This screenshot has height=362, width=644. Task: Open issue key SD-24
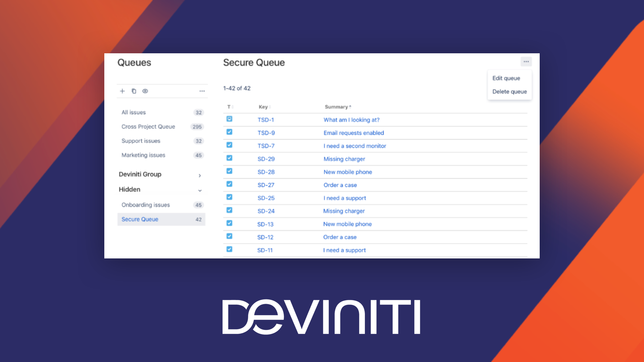(x=266, y=212)
